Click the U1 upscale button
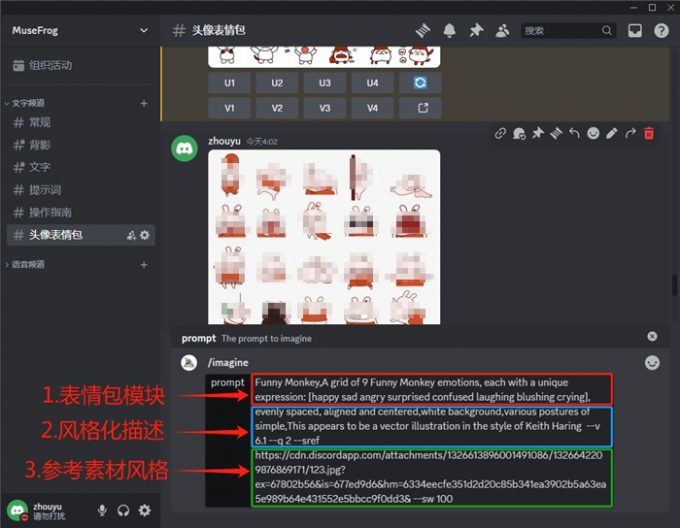This screenshot has width=680, height=528. (x=229, y=83)
